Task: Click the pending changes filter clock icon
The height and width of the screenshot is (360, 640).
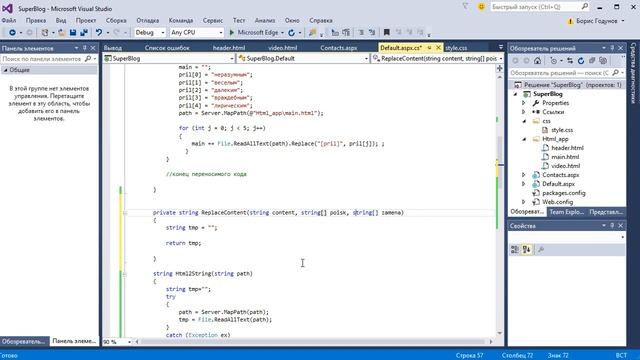Action: tap(553, 61)
